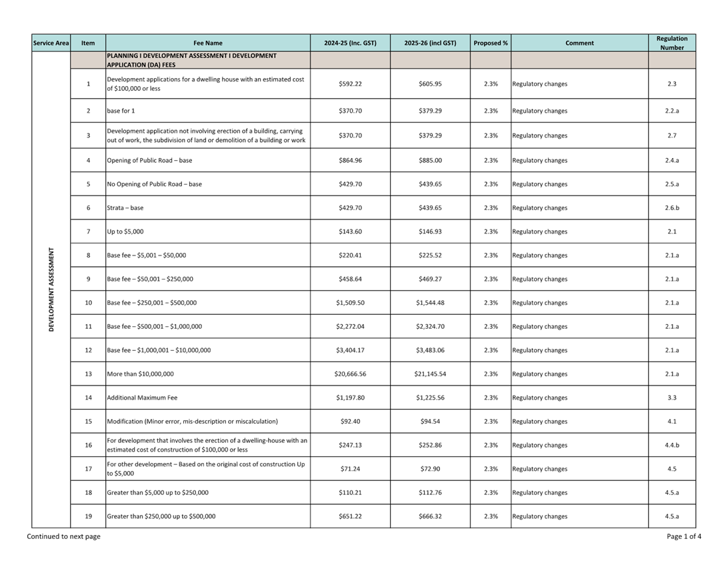Click the 'Proposed %' column header
728x563 pixels.
(x=491, y=43)
